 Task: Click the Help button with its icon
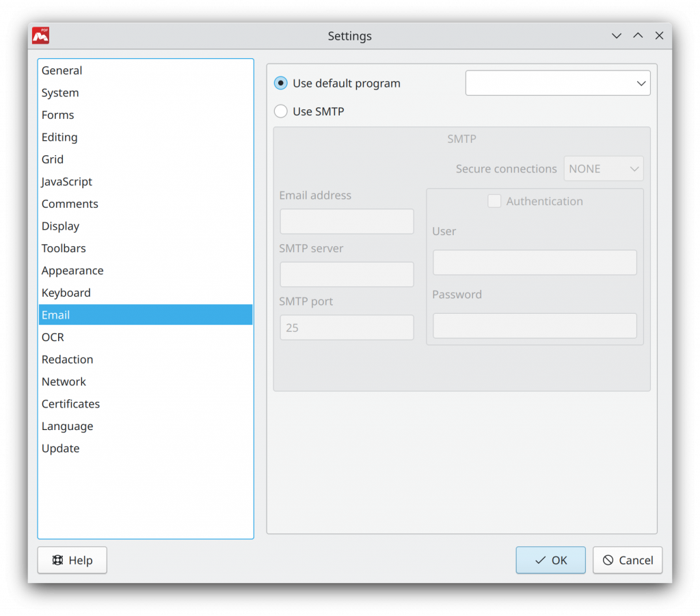pos(72,559)
